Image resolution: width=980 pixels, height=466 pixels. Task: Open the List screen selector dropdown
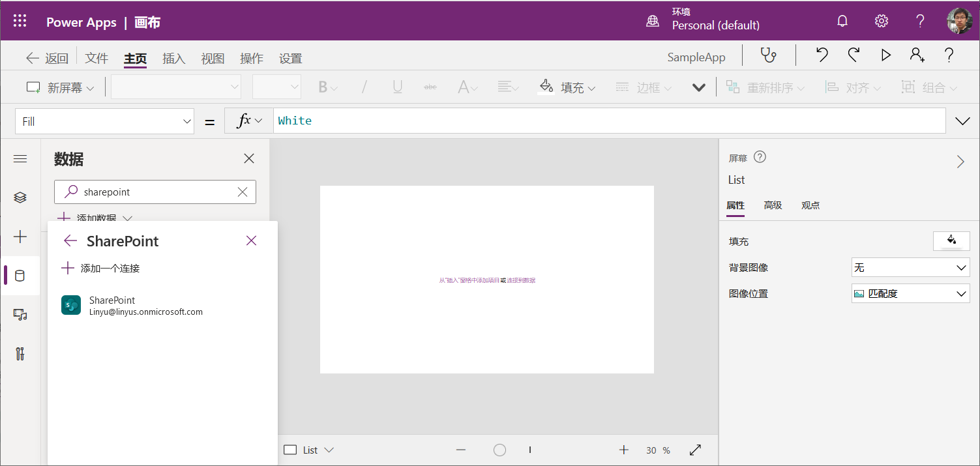tap(309, 450)
